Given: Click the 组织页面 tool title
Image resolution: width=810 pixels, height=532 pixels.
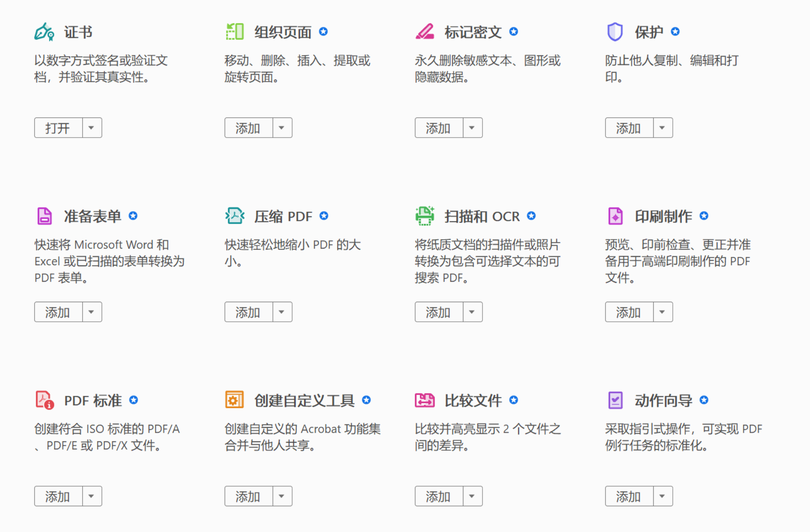Looking at the screenshot, I should (283, 32).
